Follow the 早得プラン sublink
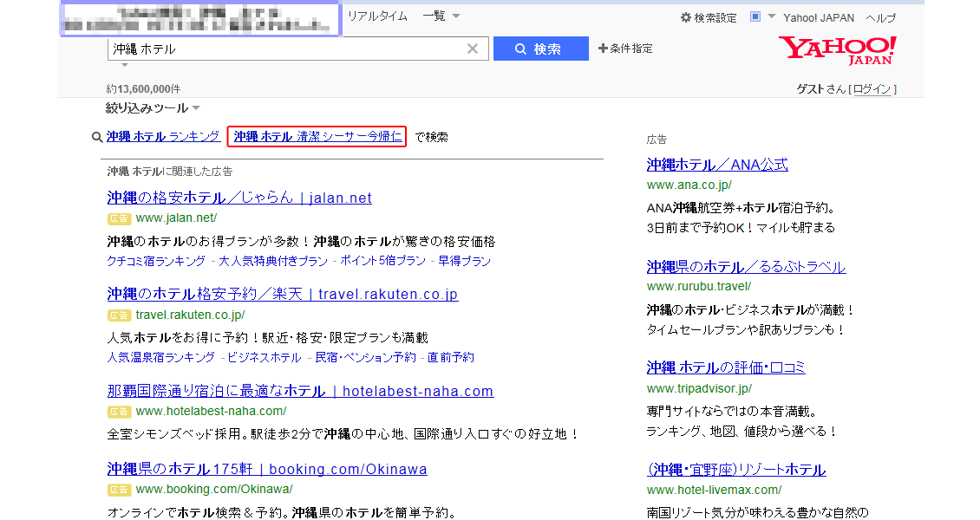The image size is (980, 520). click(x=464, y=261)
